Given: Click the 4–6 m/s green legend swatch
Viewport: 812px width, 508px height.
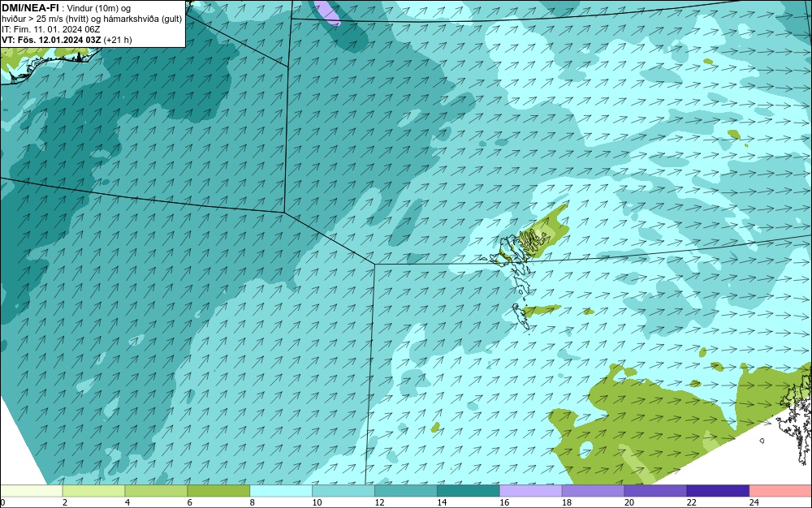Looking at the screenshot, I should pyautogui.click(x=156, y=491).
